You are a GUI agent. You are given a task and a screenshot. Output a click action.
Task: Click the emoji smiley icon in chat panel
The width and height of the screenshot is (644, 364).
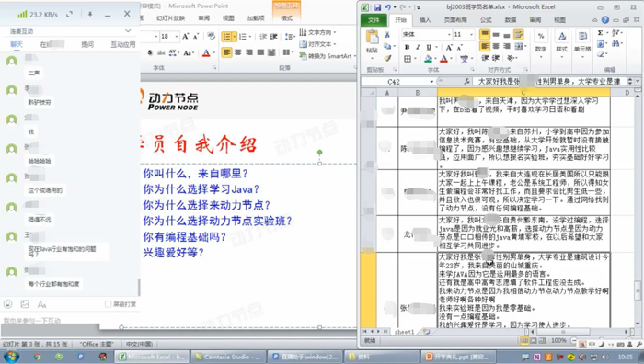(7, 304)
